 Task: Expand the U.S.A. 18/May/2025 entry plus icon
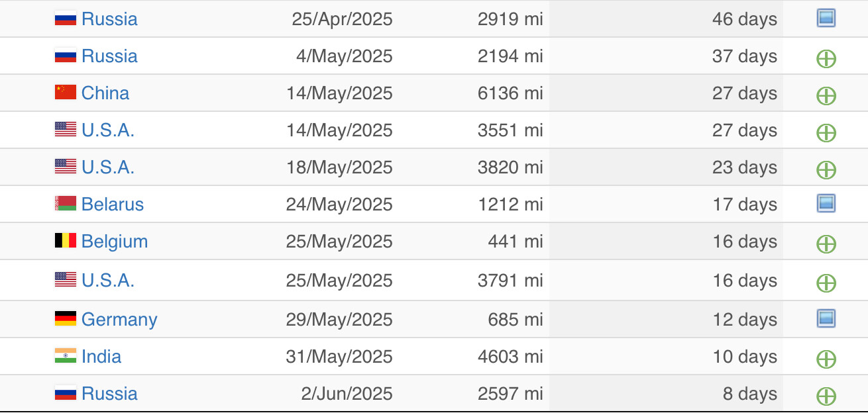(826, 170)
